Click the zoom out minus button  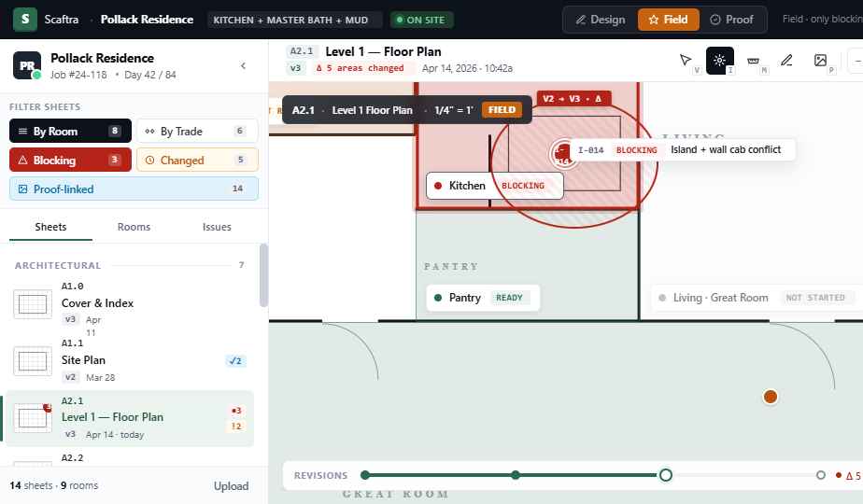tap(856, 61)
